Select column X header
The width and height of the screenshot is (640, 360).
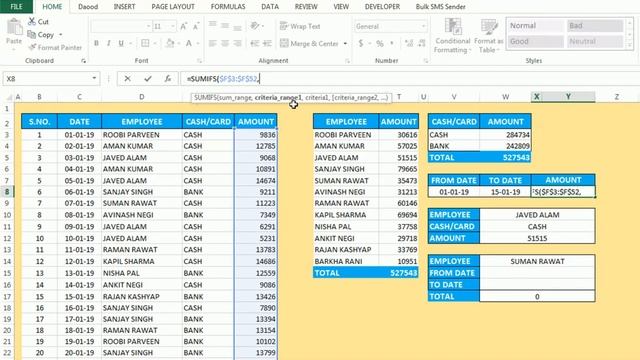coord(536,97)
